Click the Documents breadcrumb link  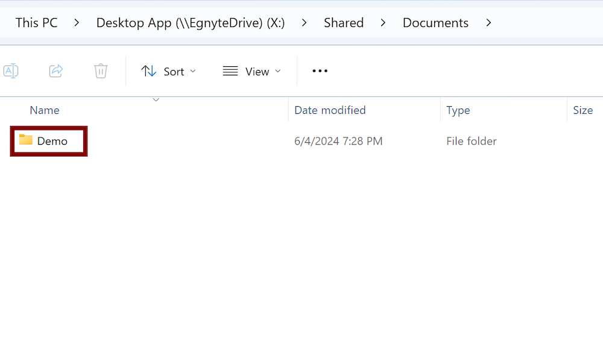[435, 22]
